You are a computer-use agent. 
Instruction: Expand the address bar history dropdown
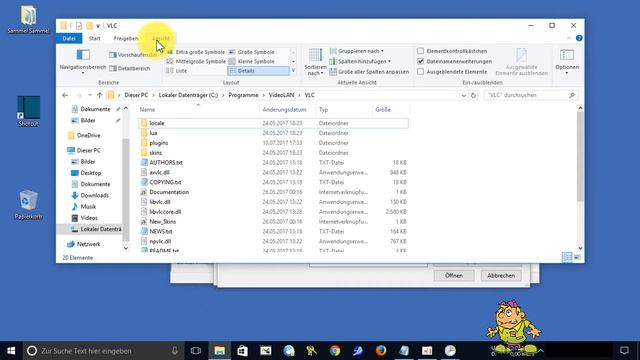(464, 95)
